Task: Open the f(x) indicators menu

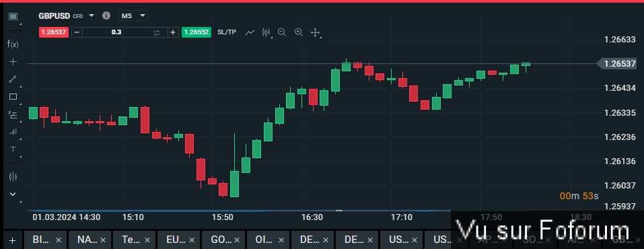Action: [x=13, y=44]
